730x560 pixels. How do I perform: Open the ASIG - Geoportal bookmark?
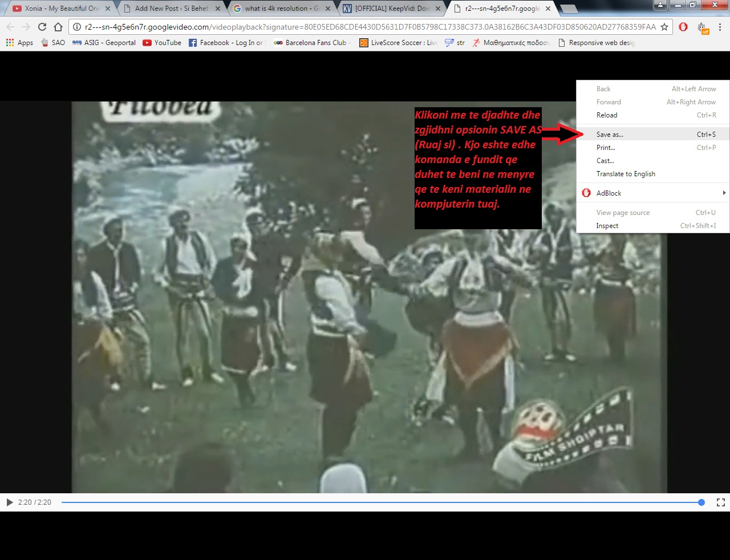[104, 43]
